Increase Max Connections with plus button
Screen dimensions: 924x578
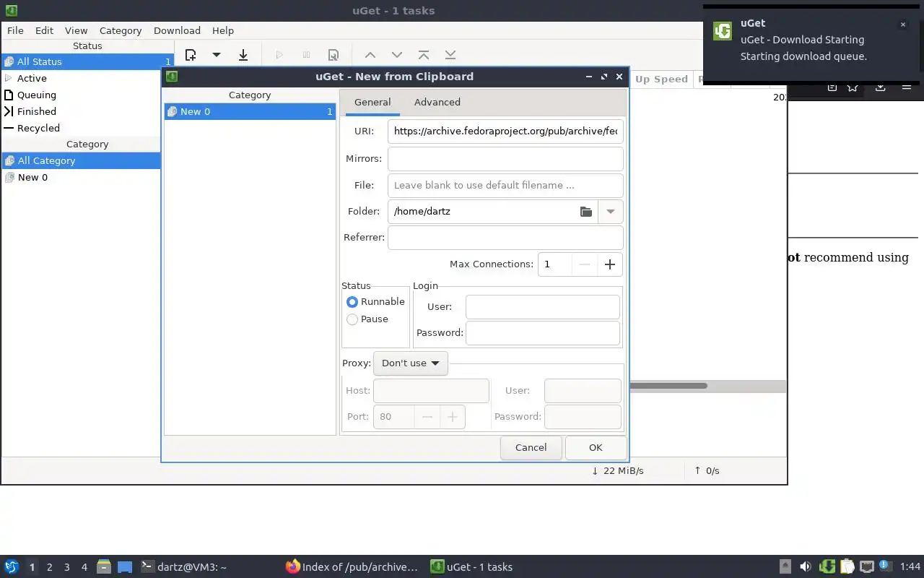click(x=610, y=264)
